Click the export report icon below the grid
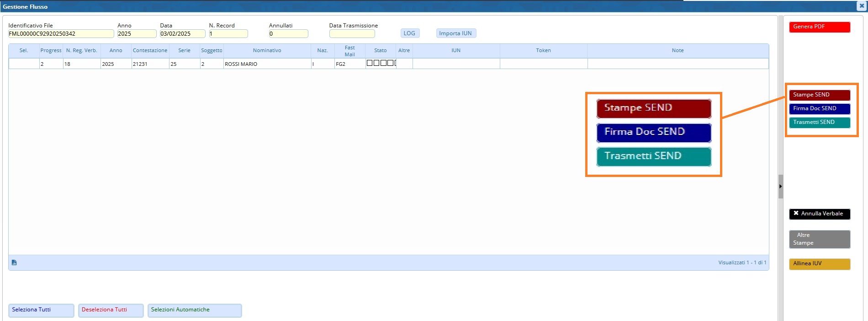 coord(14,262)
